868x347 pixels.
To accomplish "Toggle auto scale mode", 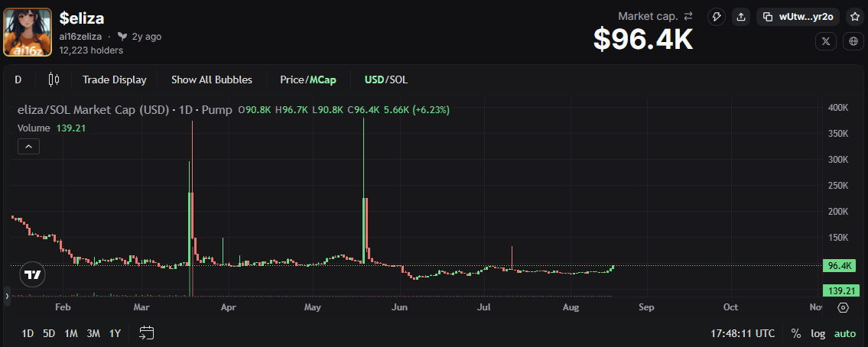I will 845,334.
